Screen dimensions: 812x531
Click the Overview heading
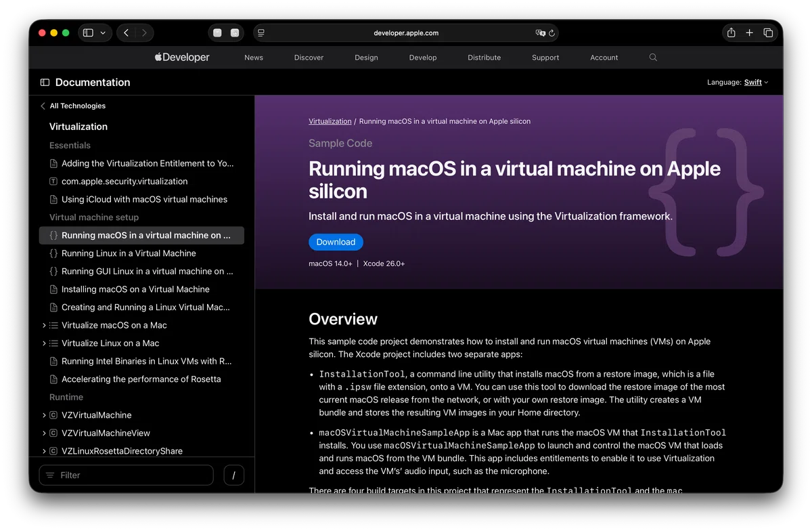click(343, 319)
